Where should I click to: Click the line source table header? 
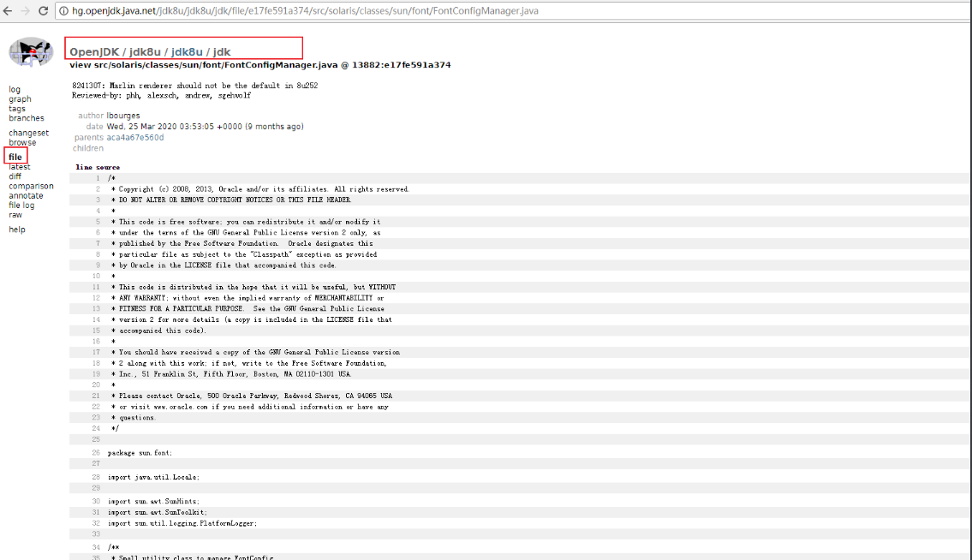click(x=98, y=167)
